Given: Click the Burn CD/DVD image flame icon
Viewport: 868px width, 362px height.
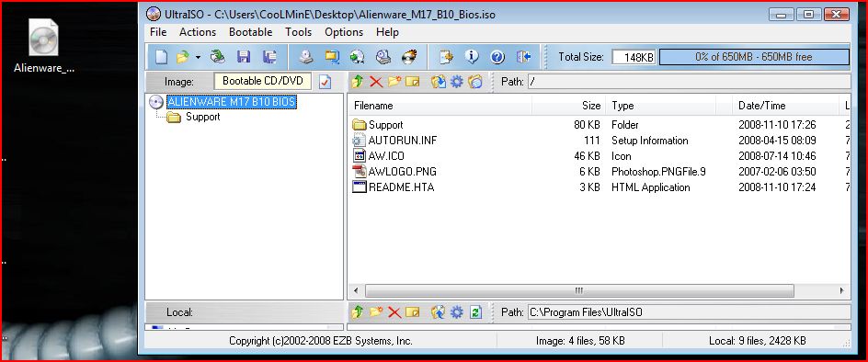Looking at the screenshot, I should tap(409, 56).
